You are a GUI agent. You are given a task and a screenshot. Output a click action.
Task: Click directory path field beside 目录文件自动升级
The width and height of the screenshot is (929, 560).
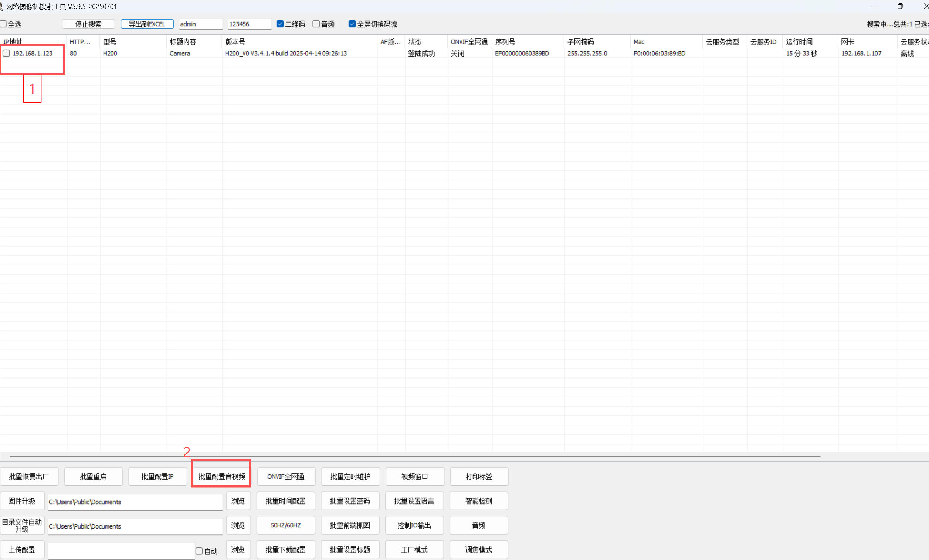pos(135,526)
